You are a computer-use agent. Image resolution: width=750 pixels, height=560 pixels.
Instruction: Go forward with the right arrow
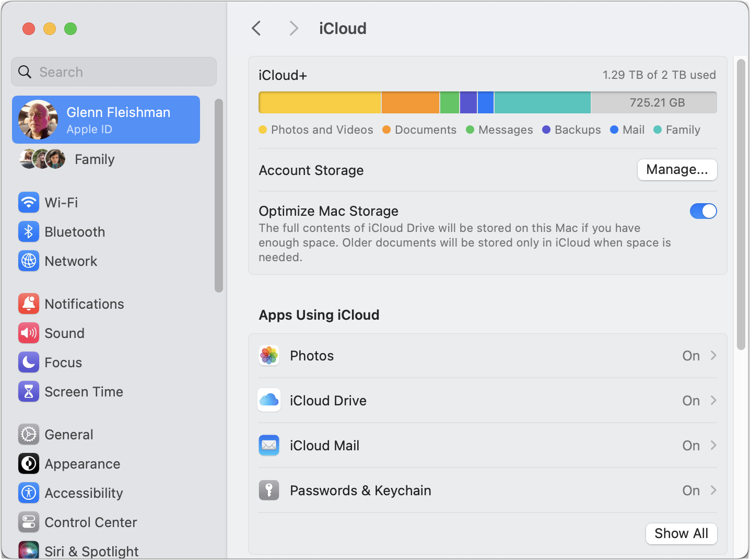294,28
